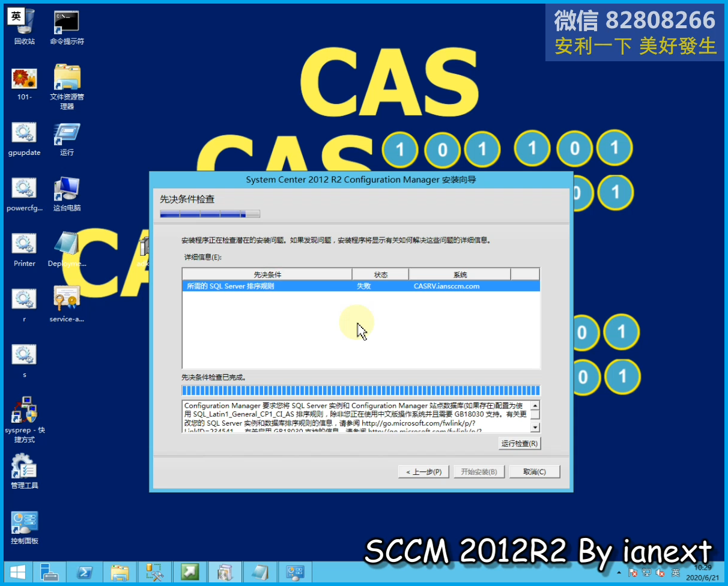Click the taskbar tools icon beside File Explorer
Image resolution: width=728 pixels, height=586 pixels.
tap(154, 572)
